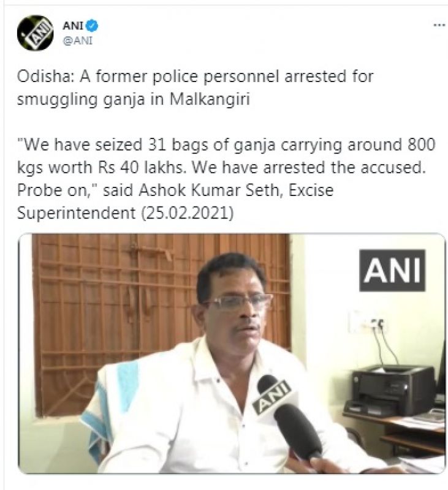Click the ANI watermark logo in the video
The width and height of the screenshot is (448, 490).
click(x=392, y=270)
